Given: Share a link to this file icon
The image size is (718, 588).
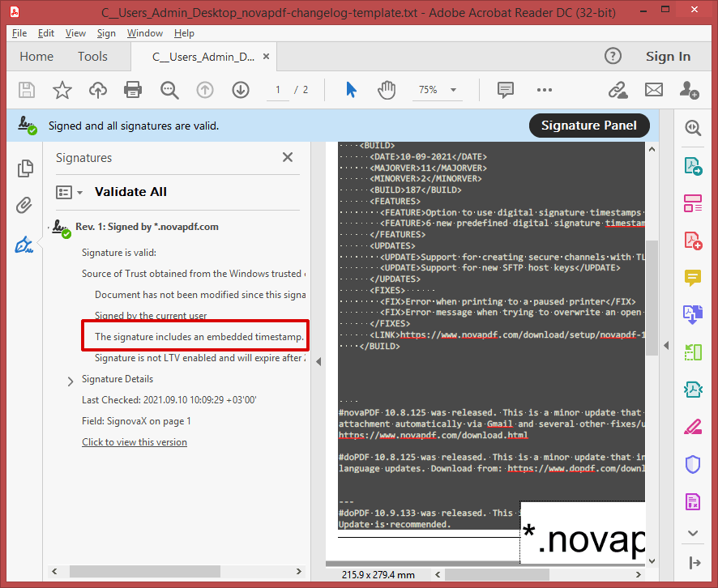Looking at the screenshot, I should [x=618, y=90].
